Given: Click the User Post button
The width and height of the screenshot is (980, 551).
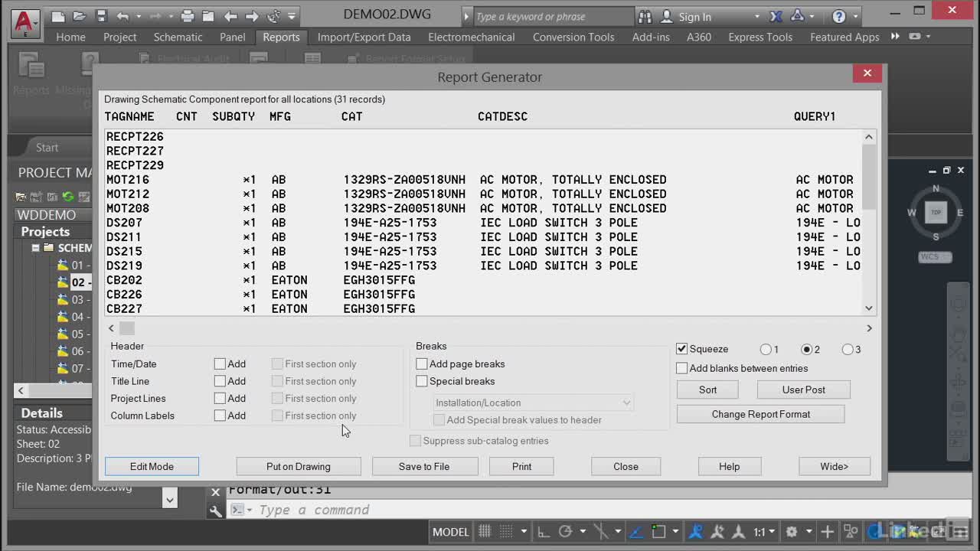Looking at the screenshot, I should click(x=804, y=390).
